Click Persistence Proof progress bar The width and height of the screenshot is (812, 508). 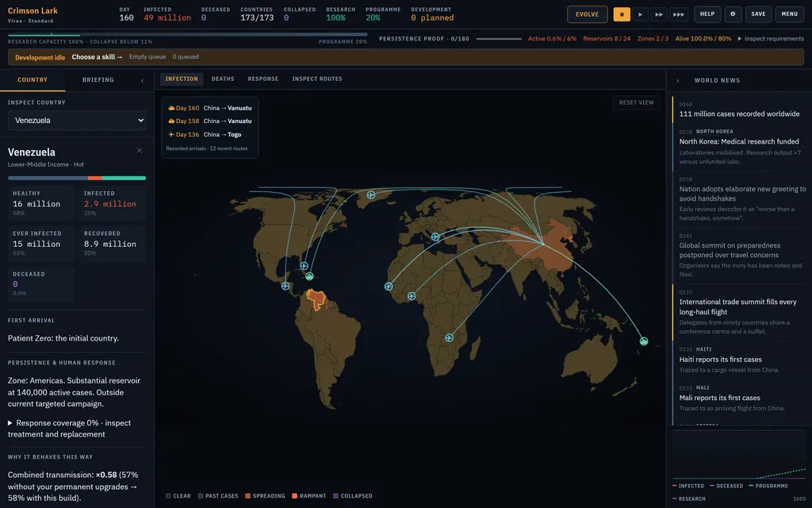(x=499, y=39)
